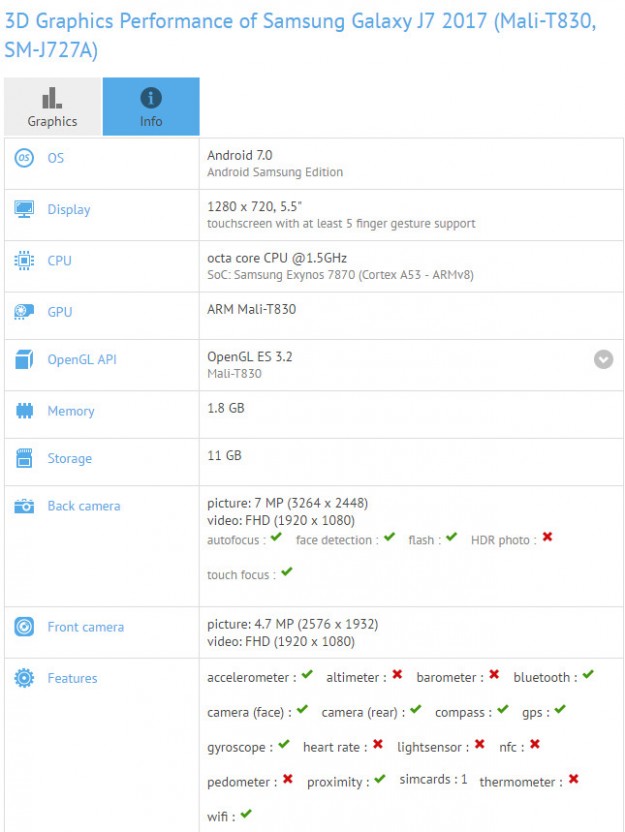Click the Memory chip icon
The height and width of the screenshot is (832, 625).
point(24,411)
